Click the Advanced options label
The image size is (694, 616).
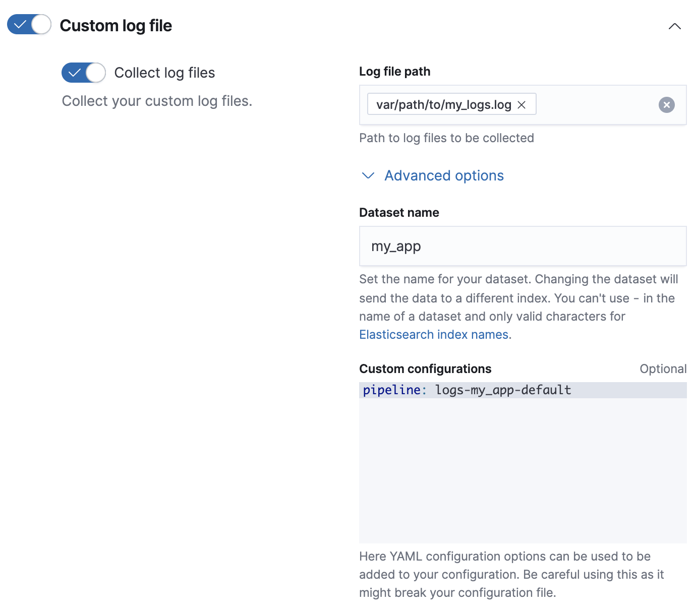click(x=444, y=176)
